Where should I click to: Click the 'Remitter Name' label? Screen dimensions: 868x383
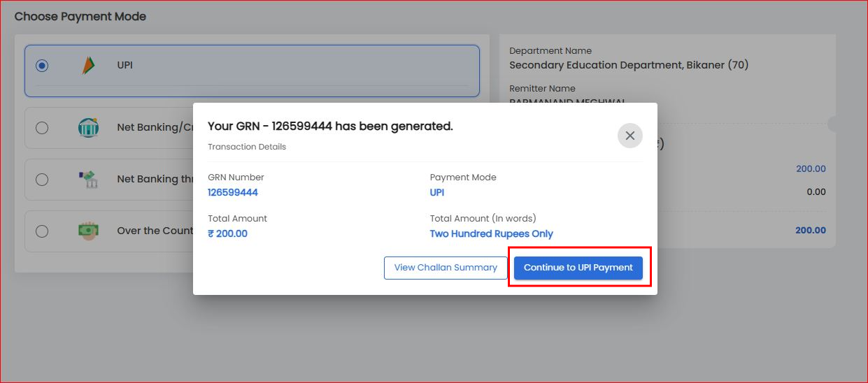pyautogui.click(x=543, y=89)
